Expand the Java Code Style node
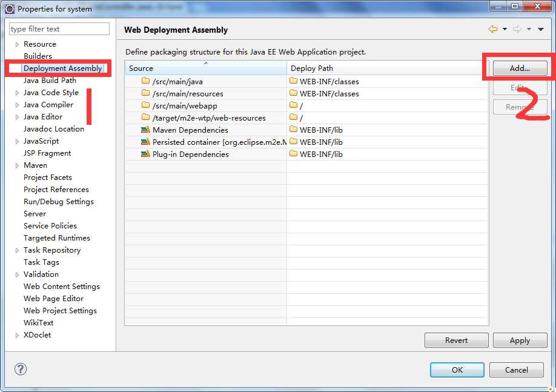 click(17, 93)
